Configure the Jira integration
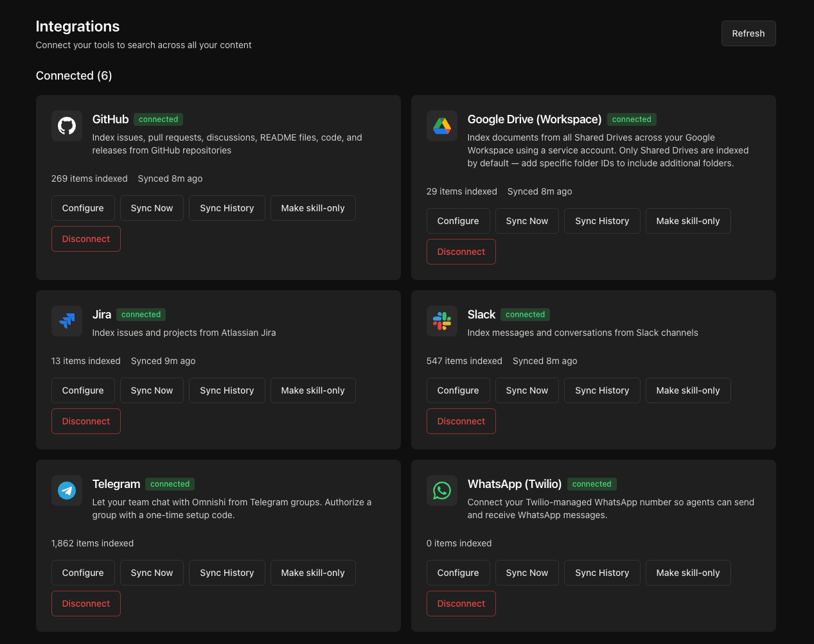814x644 pixels. pos(83,390)
